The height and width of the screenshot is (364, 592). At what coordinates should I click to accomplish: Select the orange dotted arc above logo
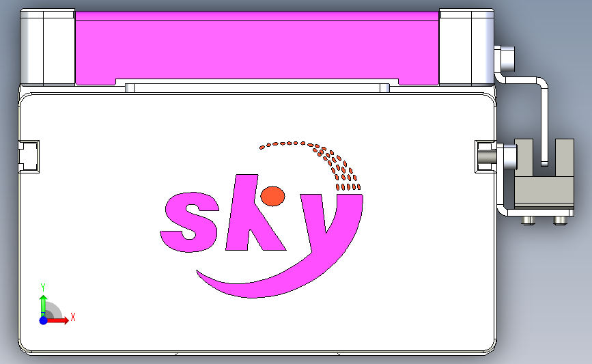tap(311, 165)
